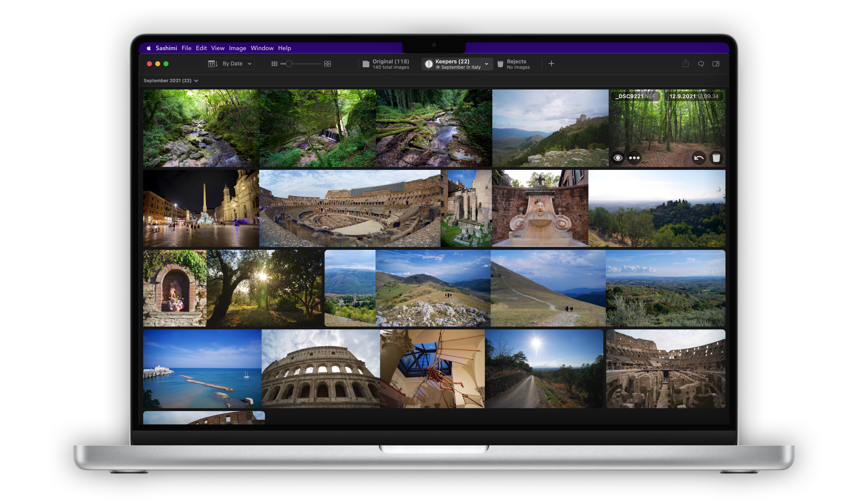Toggle the eye preview on forest photo

click(x=618, y=158)
